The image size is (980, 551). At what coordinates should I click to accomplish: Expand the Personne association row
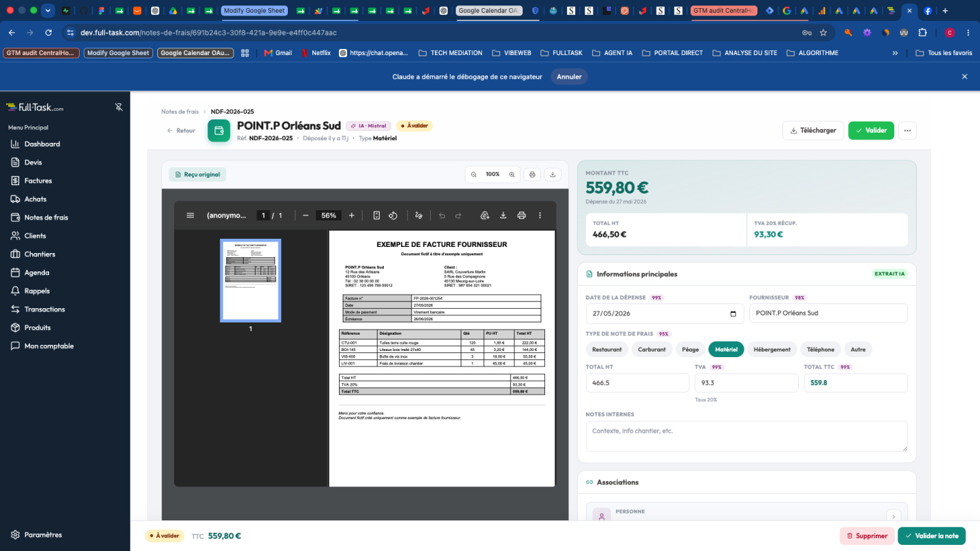(894, 516)
